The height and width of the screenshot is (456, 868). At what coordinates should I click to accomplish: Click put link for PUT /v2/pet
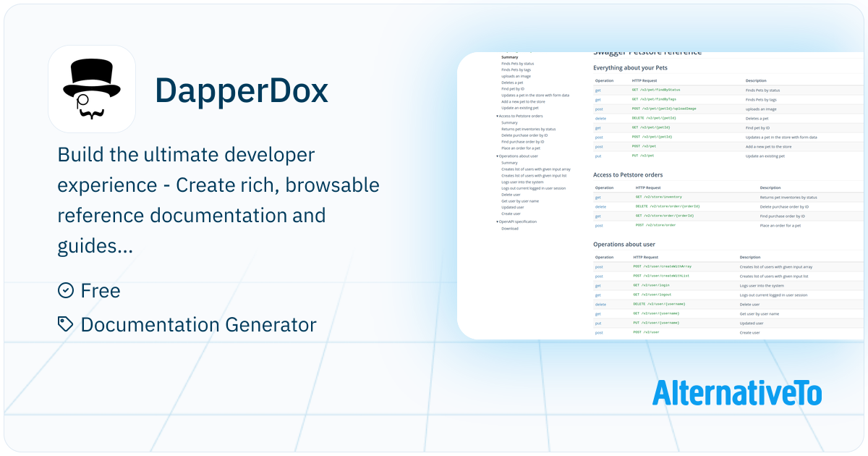(598, 156)
